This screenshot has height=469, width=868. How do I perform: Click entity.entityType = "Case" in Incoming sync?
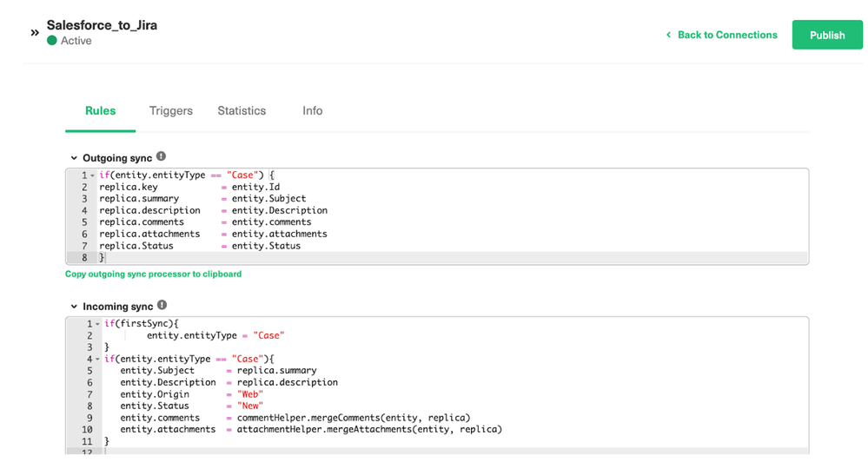[215, 336]
